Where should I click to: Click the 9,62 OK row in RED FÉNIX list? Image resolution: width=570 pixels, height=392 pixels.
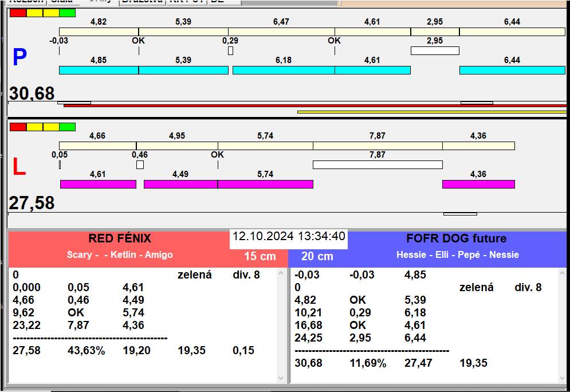click(x=78, y=313)
